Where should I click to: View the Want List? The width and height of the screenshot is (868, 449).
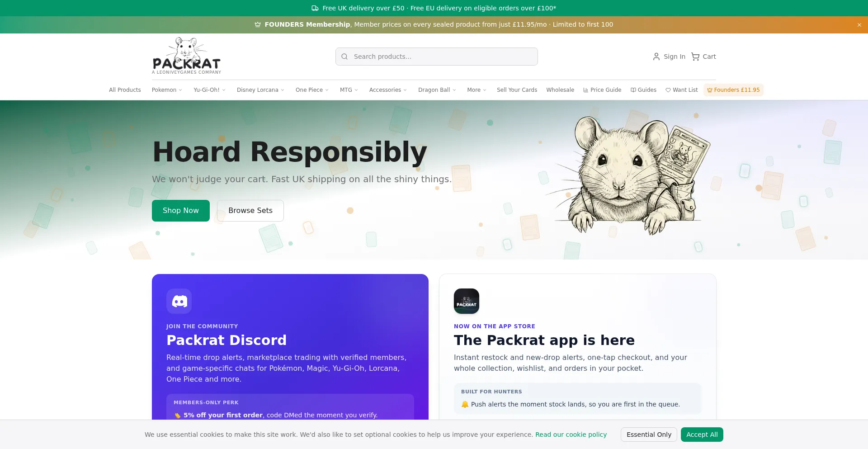[x=681, y=90]
